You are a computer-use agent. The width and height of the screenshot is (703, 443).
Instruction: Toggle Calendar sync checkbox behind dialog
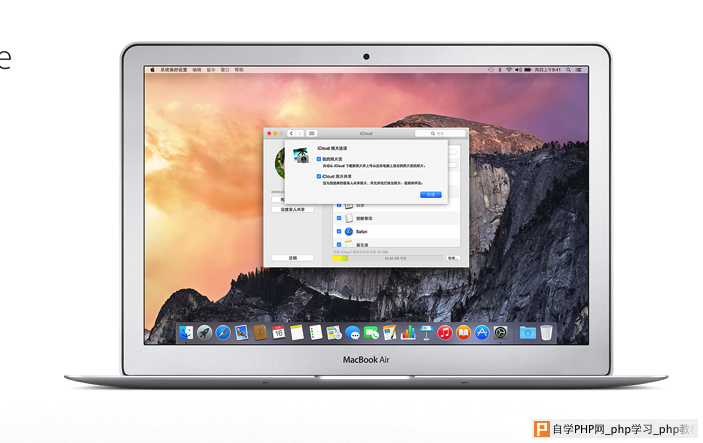[339, 205]
